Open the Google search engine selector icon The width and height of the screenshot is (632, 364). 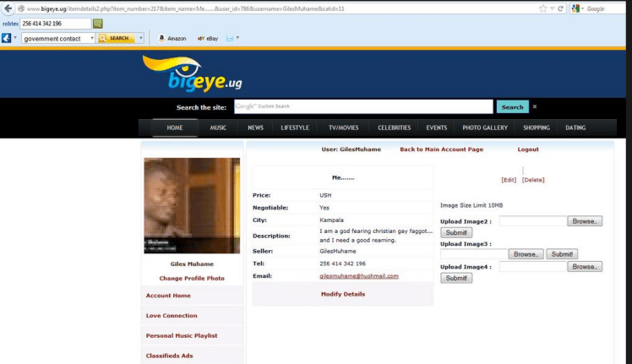pyautogui.click(x=575, y=8)
